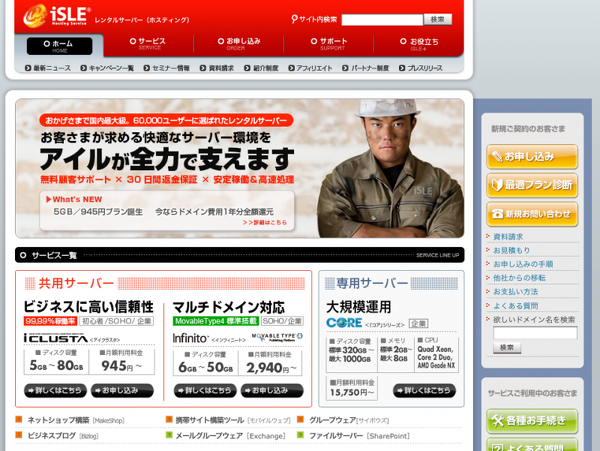Click the CORE series logo

coord(344,323)
